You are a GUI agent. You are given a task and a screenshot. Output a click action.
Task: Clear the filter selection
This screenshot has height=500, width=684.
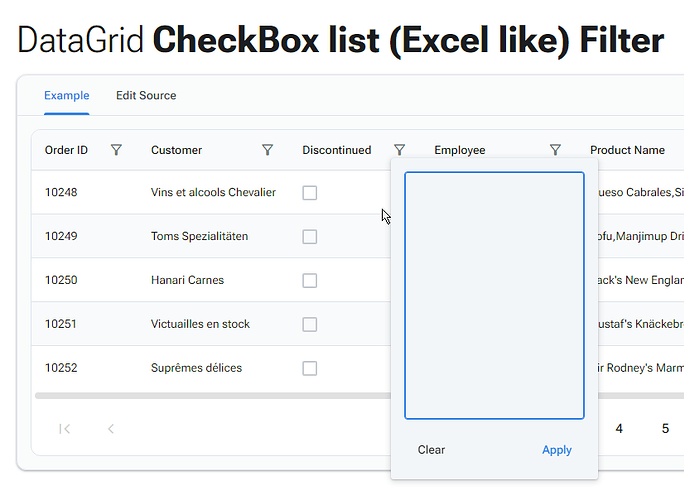point(431,450)
